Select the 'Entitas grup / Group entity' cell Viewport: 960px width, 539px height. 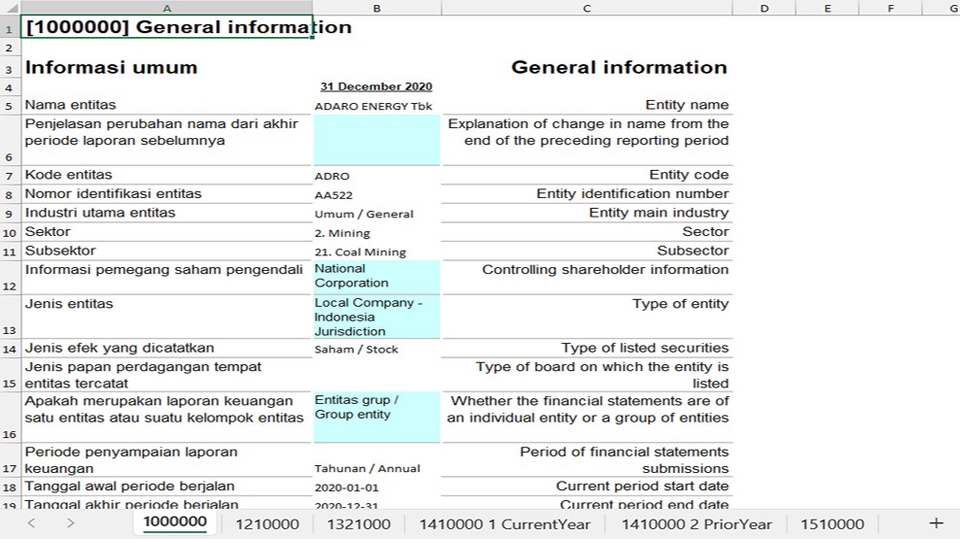coord(377,417)
